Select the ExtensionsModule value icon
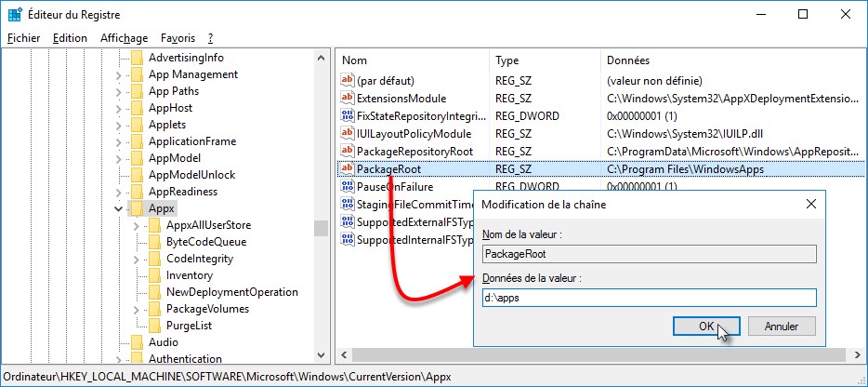868x387 pixels. click(x=348, y=99)
